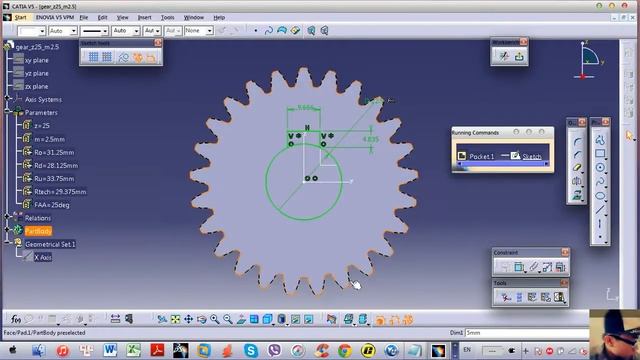Collapse the Geometrical Set.1 tree node

(7, 243)
